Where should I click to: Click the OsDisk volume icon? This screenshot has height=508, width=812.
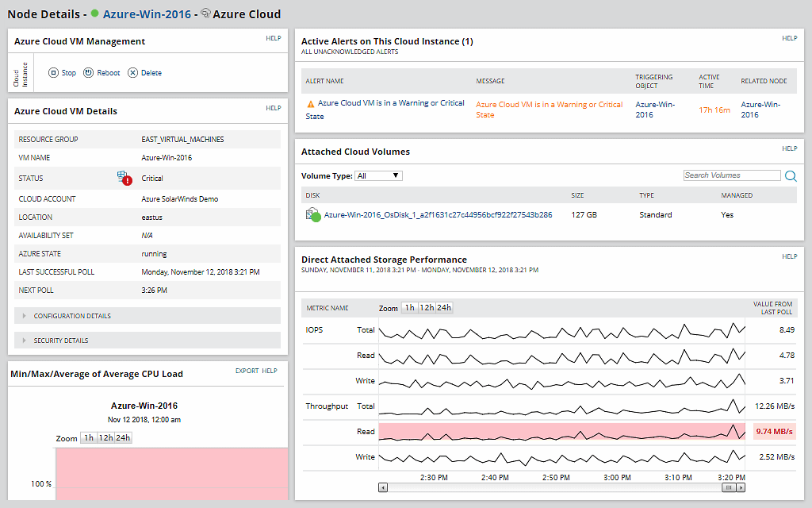coord(312,215)
